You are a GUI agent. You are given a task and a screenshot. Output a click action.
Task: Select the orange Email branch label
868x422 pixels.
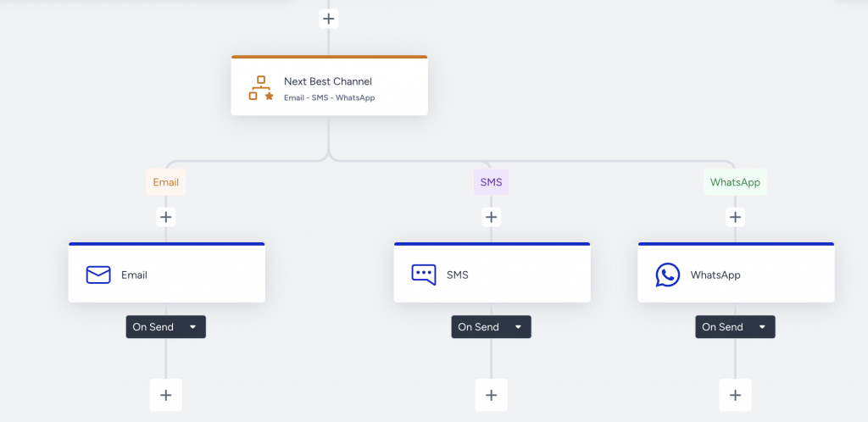pyautogui.click(x=166, y=182)
